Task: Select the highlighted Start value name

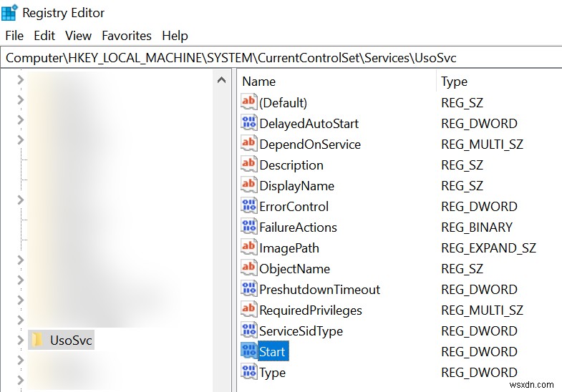Action: coord(273,351)
